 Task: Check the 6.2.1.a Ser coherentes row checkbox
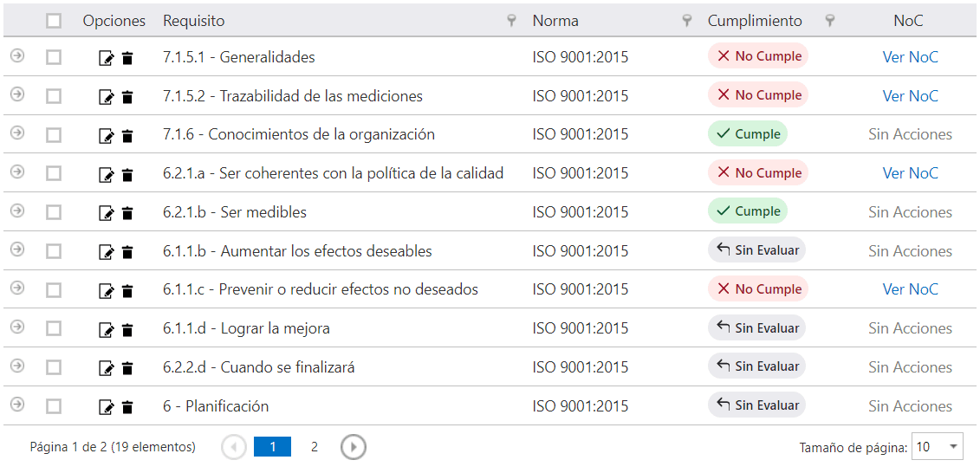[x=54, y=173]
